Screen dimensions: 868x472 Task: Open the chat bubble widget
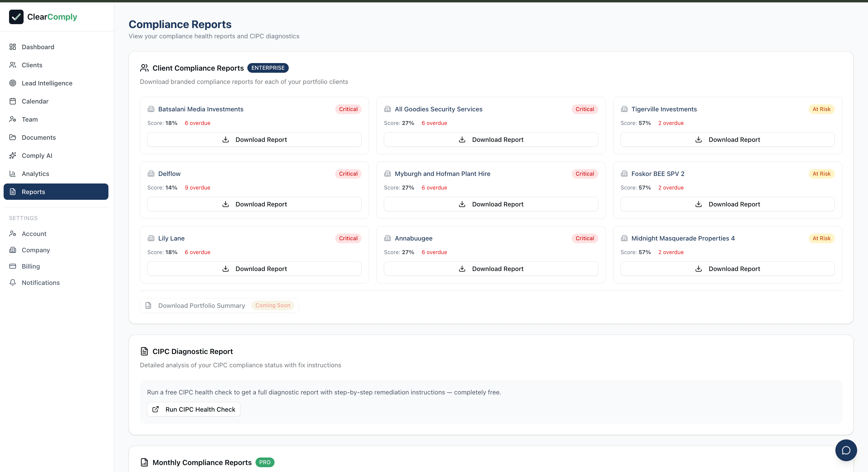tap(846, 451)
